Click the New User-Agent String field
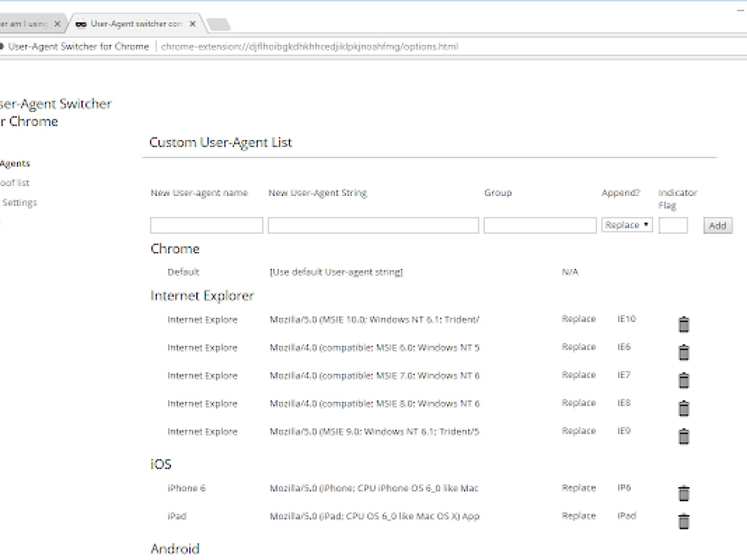The image size is (747, 560). tap(373, 225)
